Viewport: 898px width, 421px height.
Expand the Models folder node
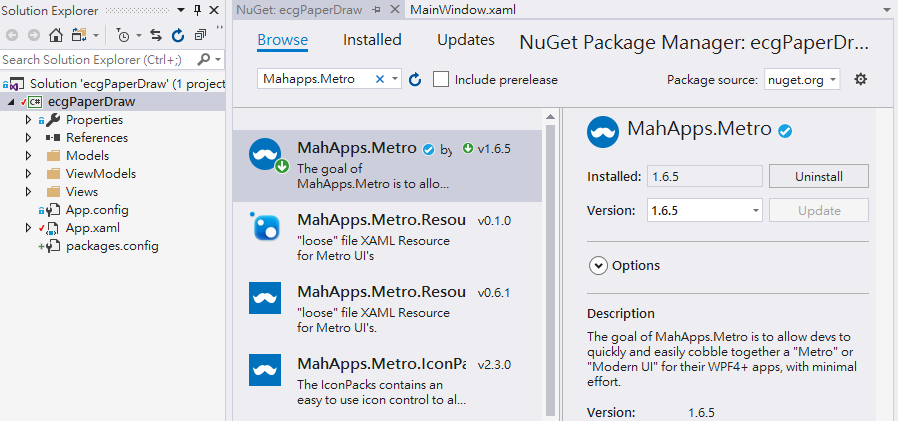point(29,156)
